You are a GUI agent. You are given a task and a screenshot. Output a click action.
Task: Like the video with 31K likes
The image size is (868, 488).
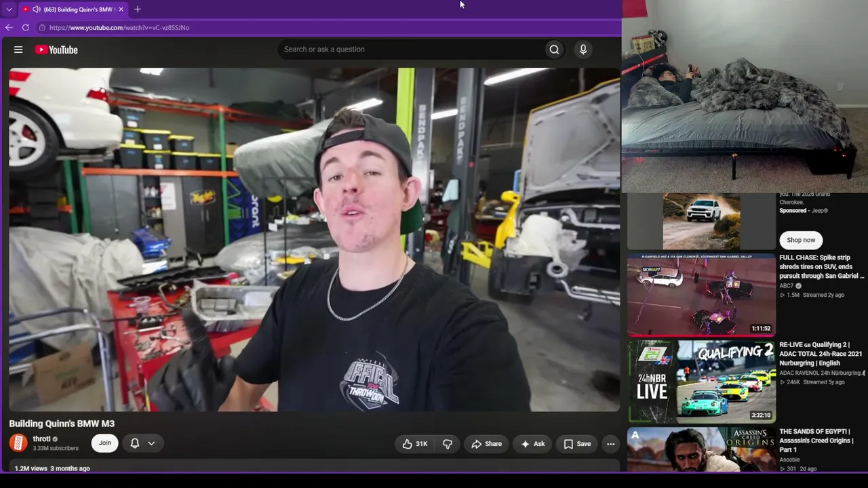[415, 444]
